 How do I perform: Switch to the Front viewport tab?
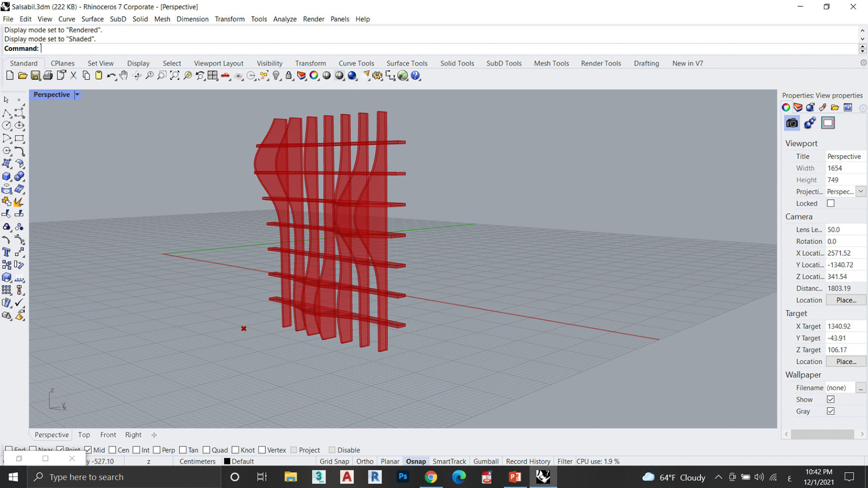coord(108,435)
